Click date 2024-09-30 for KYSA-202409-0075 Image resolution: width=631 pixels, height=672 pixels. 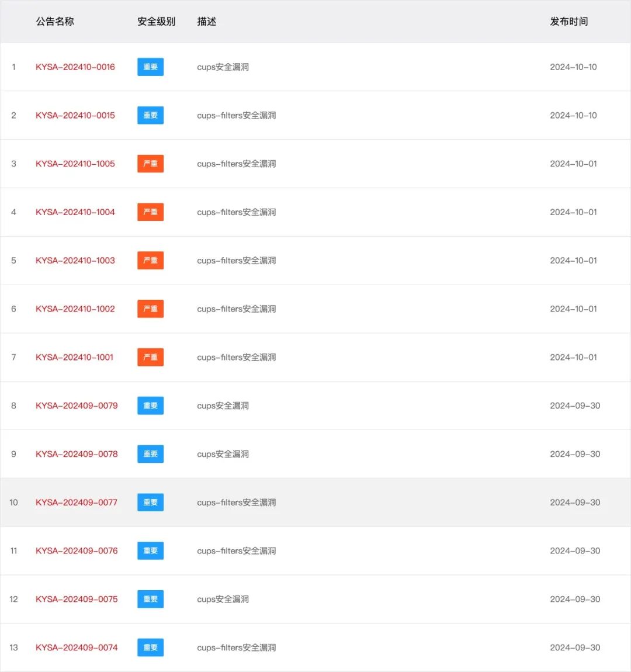(x=575, y=599)
